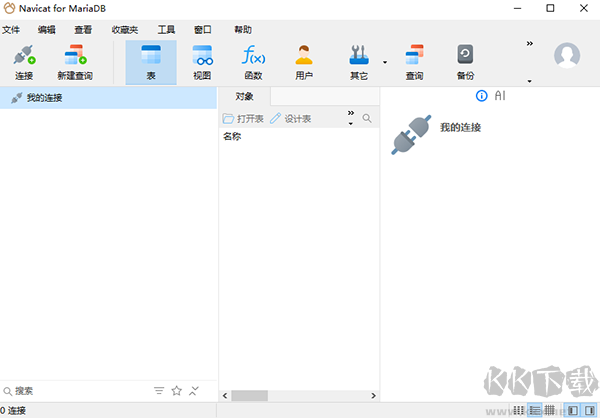Click the search magnifier in object toolbar
This screenshot has width=600, height=418.
[x=367, y=119]
